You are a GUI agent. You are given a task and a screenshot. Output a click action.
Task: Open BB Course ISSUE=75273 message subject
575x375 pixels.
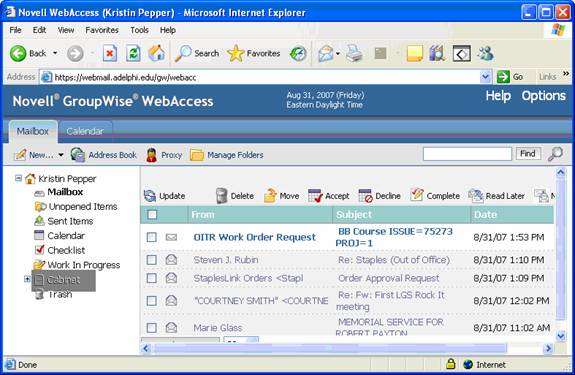click(394, 237)
